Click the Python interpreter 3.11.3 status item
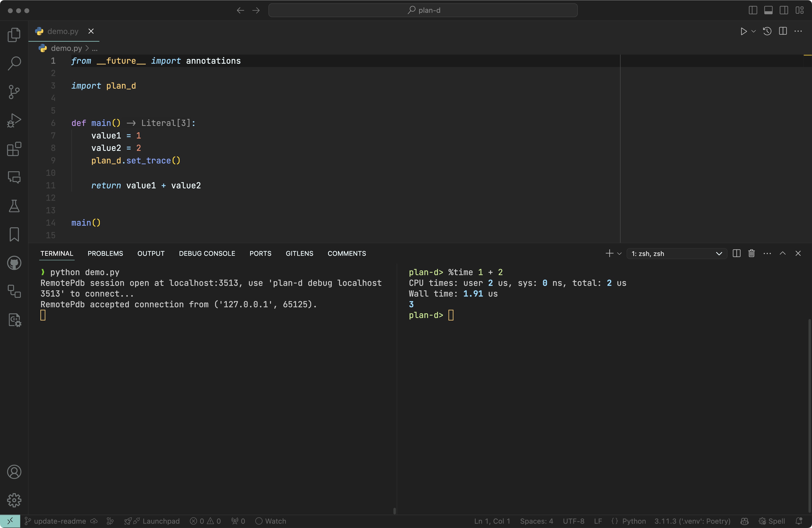 [692, 521]
